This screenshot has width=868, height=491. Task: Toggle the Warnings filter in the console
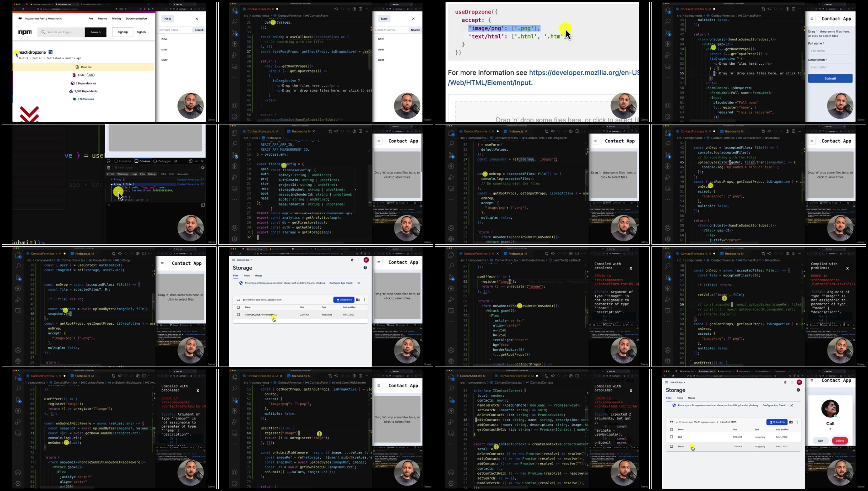tap(122, 174)
